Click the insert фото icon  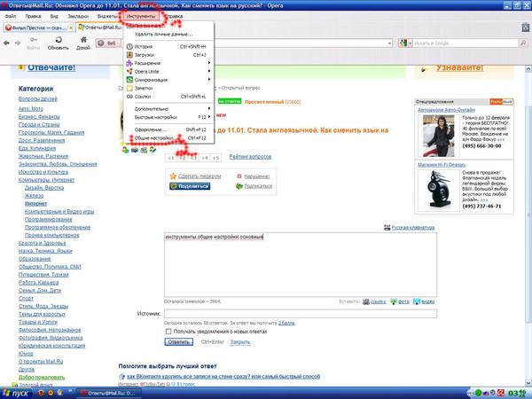394,301
